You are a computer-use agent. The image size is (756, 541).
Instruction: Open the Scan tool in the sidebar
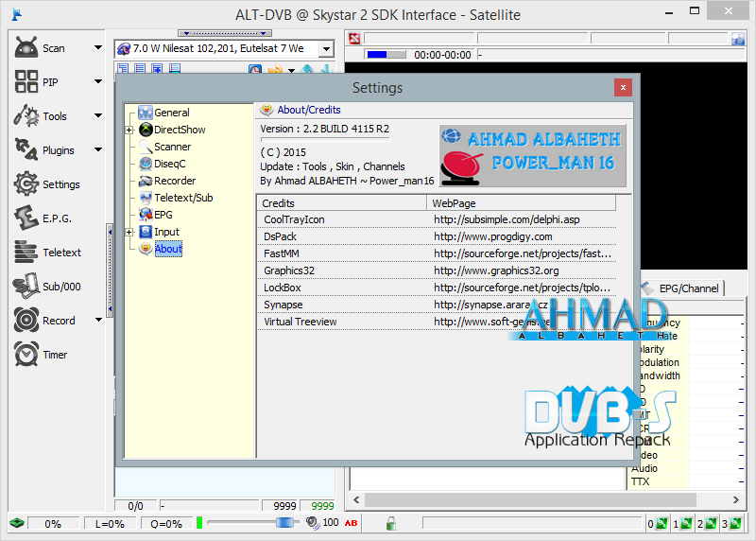tap(41, 48)
